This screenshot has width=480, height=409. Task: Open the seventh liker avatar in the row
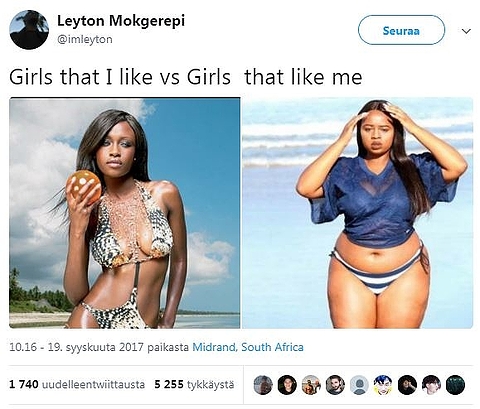coord(407,385)
